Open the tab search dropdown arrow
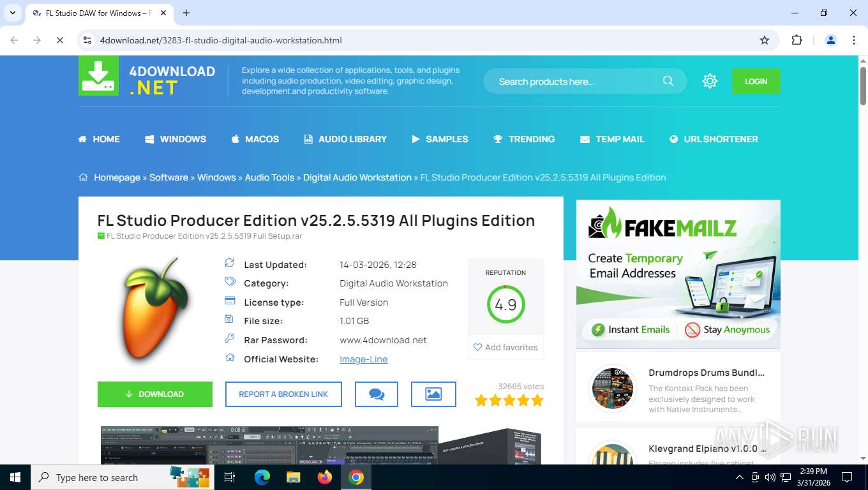Image resolution: width=868 pixels, height=490 pixels. pyautogui.click(x=12, y=13)
